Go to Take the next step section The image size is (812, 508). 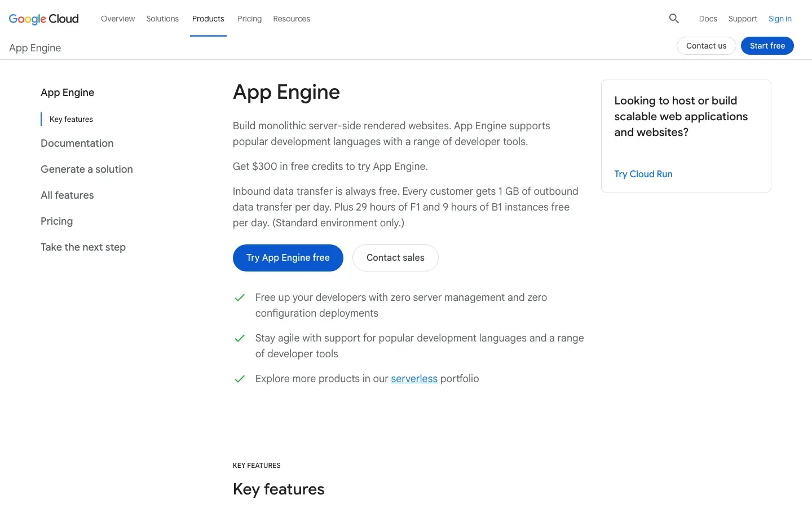point(83,247)
